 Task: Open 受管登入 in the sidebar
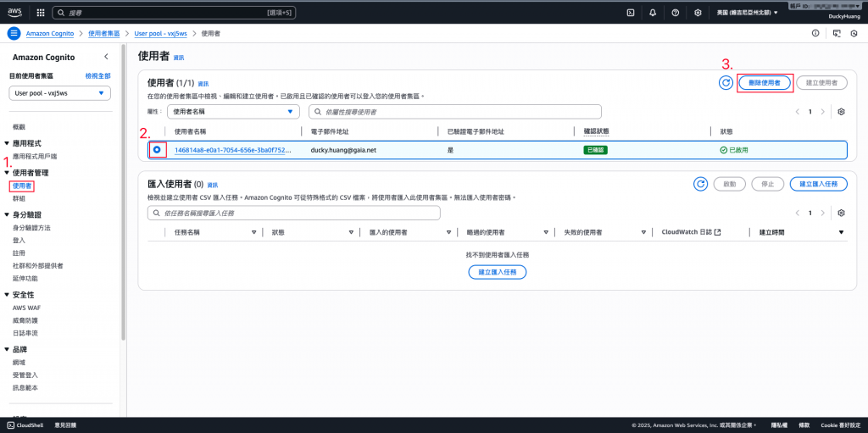(x=25, y=375)
